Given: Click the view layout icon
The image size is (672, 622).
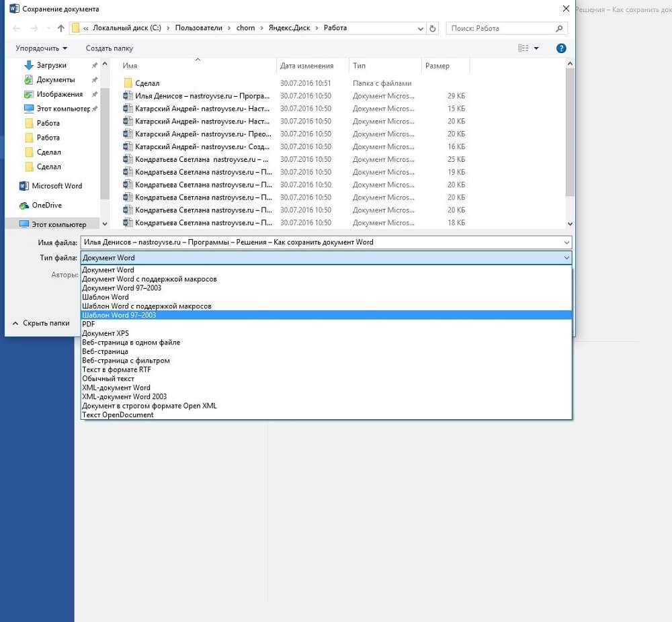Looking at the screenshot, I should (x=523, y=48).
